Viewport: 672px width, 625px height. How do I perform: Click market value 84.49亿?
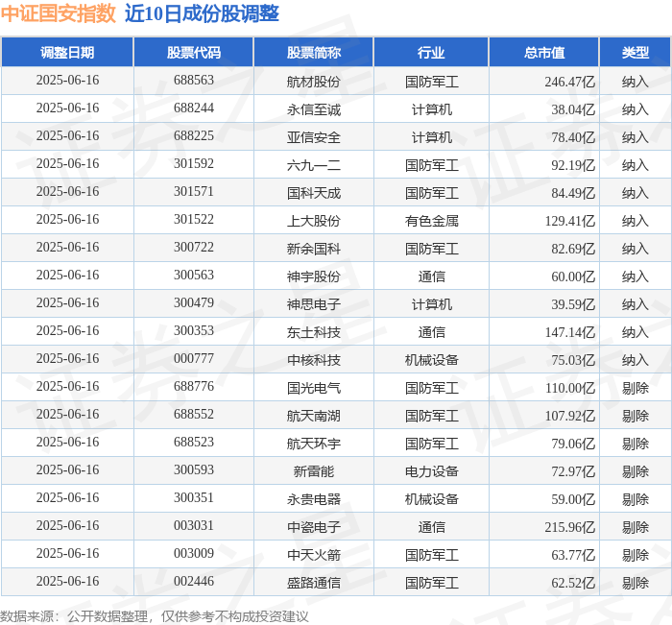[573, 193]
